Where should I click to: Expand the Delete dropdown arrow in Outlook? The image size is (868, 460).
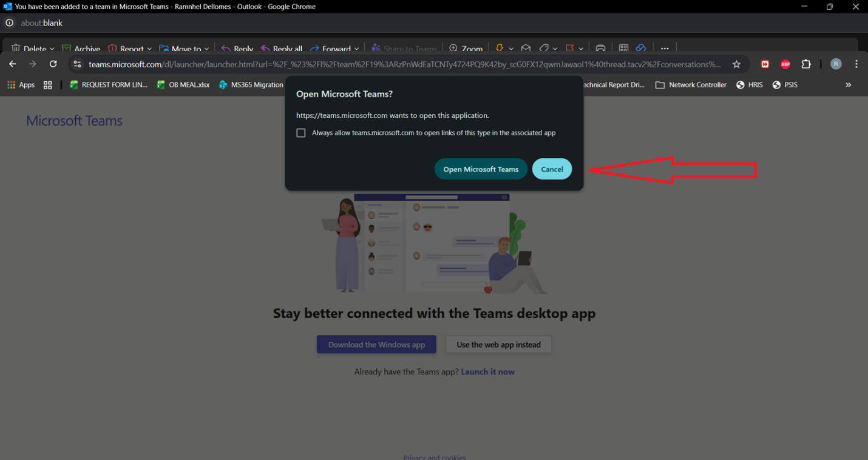pos(52,49)
